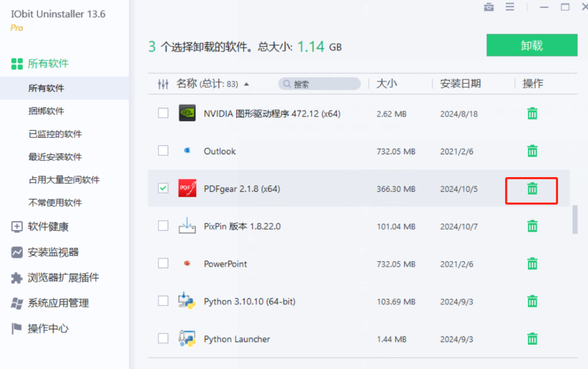Click the gift/tools icon near window controls
Viewport: 588px width, 369px height.
(488, 7)
